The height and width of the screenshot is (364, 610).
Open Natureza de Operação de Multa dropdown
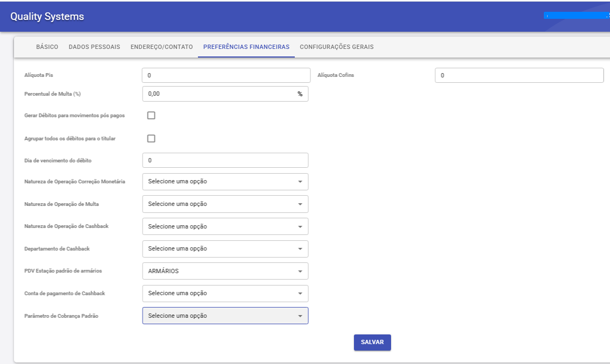(225, 204)
